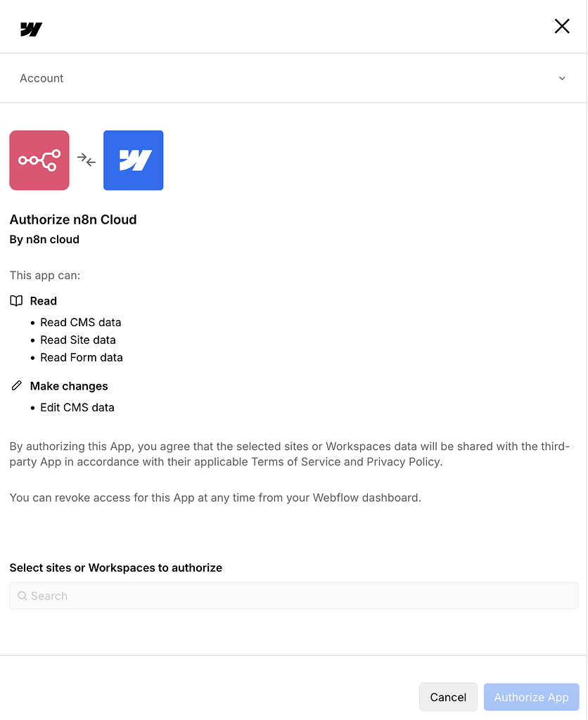Click the Authorize n8n Cloud heading
The image size is (588, 720).
tap(73, 219)
